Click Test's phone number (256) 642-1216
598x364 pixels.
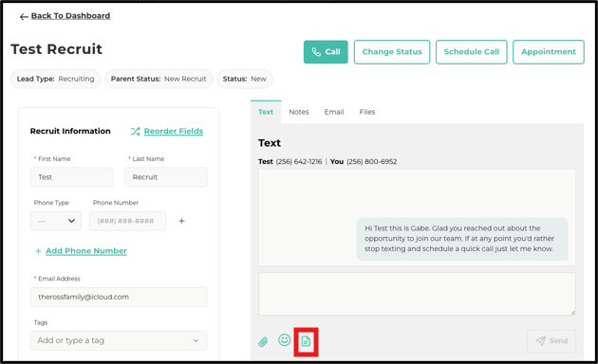pyautogui.click(x=299, y=162)
